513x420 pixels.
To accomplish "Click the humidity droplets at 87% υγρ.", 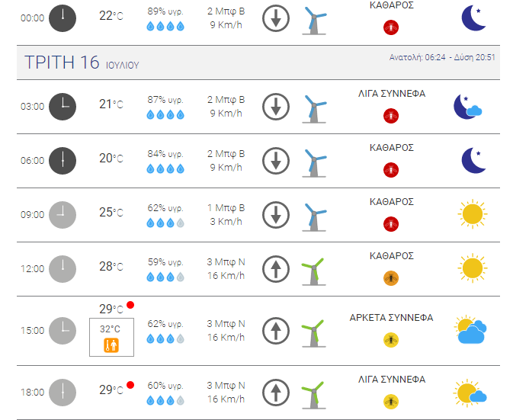I will (x=165, y=114).
